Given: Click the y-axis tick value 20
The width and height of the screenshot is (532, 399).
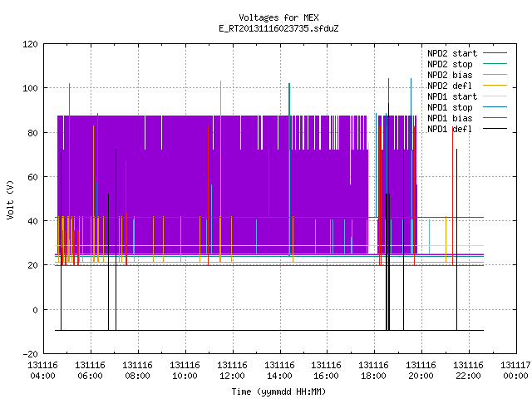Looking at the screenshot, I should tap(32, 265).
